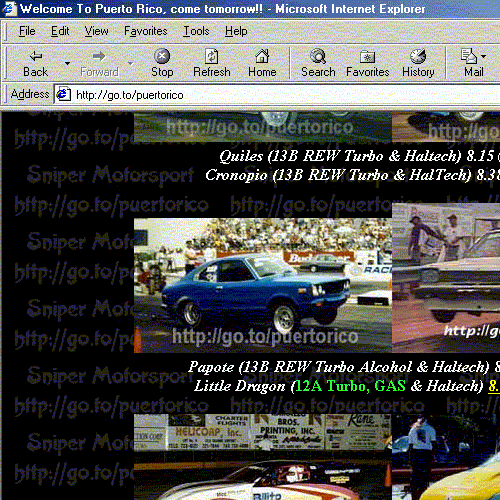Click the blue Mazda drag car photo
Image resolution: width=500 pixels, height=500 pixels.
263,285
